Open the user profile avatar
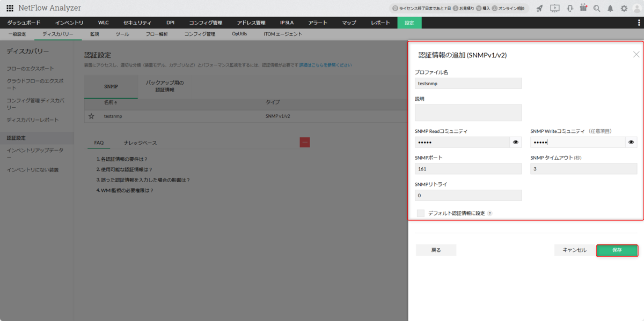 pos(638,9)
